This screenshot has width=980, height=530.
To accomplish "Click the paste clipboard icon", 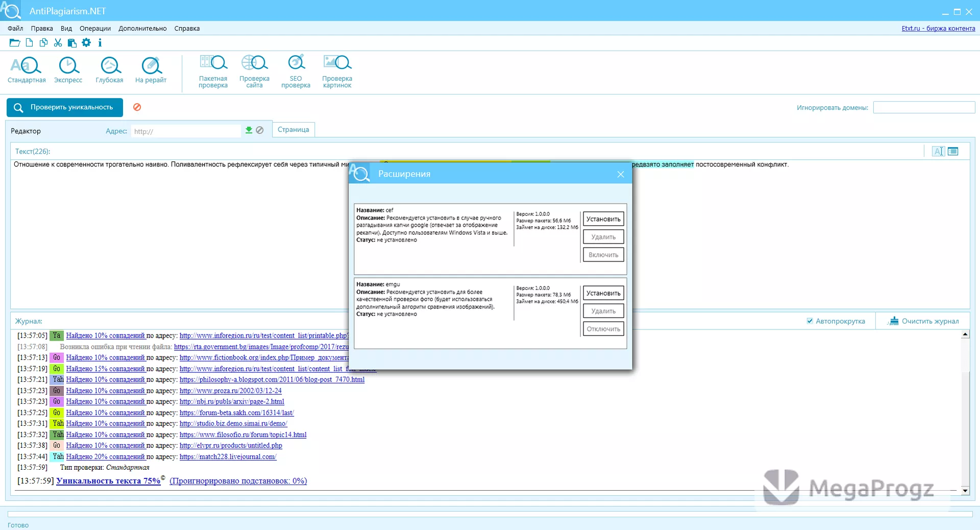I will 72,43.
